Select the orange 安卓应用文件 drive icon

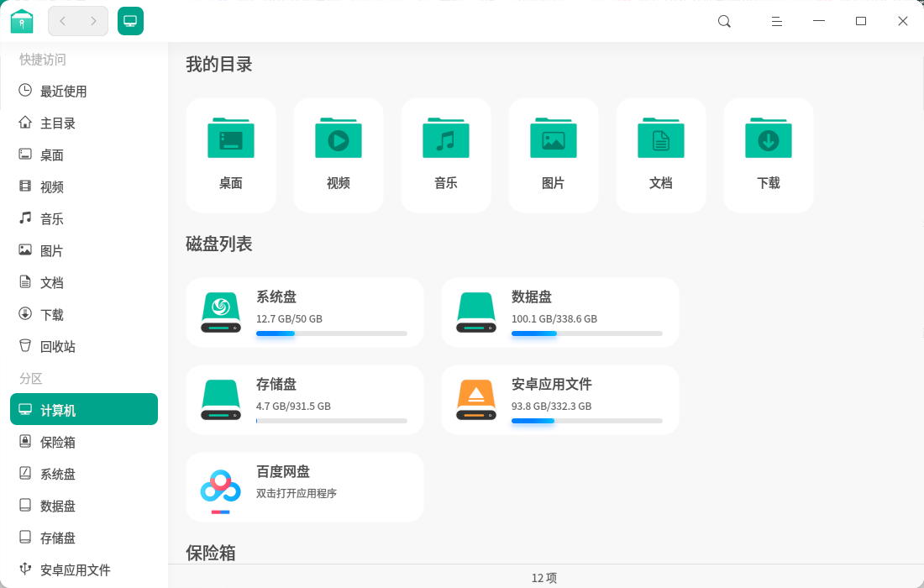pos(476,400)
